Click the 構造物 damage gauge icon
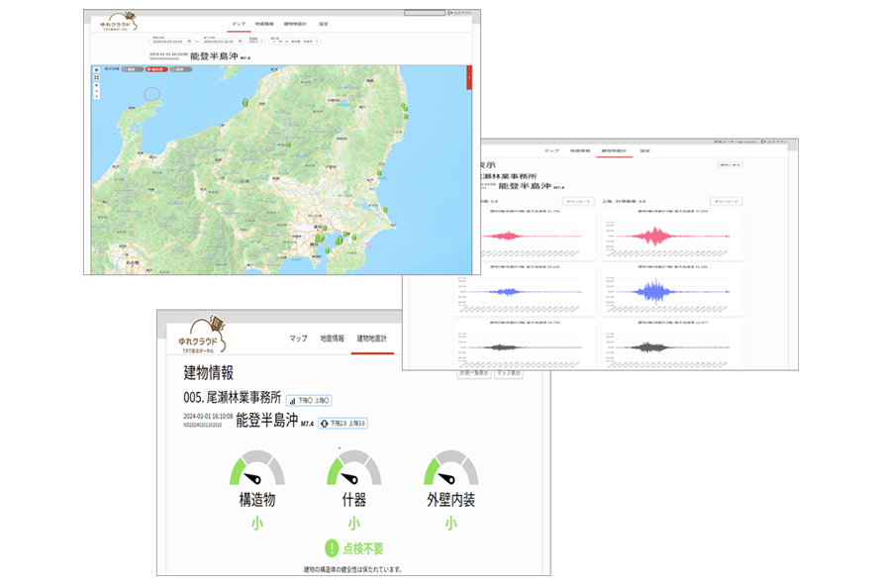Screen dimensions: 881x588 256,467
